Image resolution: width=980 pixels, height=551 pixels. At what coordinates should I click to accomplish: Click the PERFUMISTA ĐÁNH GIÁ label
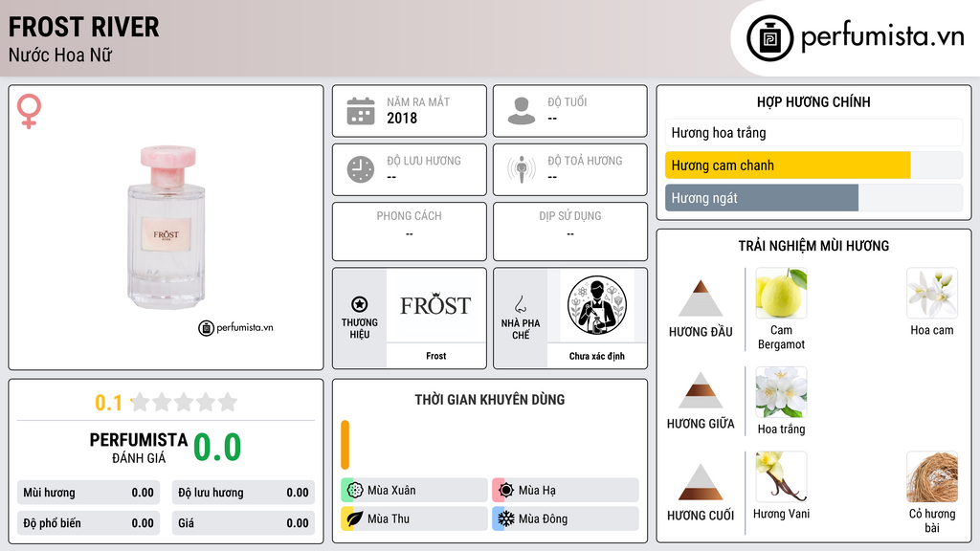[139, 448]
